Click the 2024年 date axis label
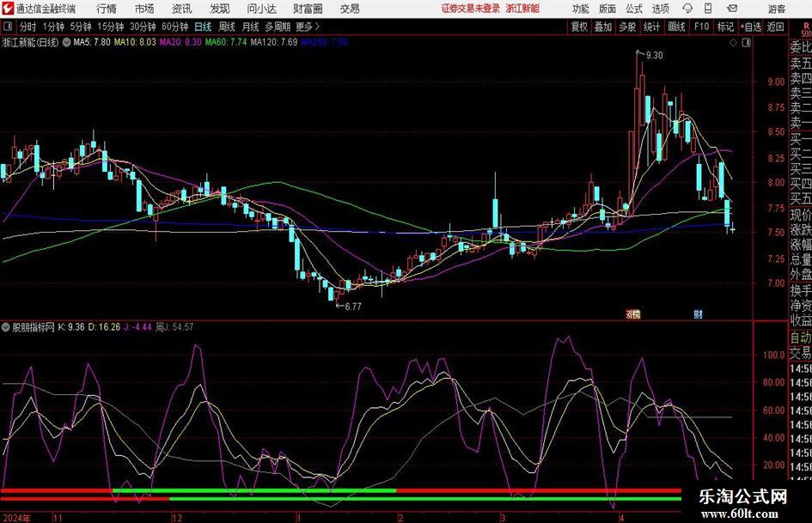 [x=16, y=518]
